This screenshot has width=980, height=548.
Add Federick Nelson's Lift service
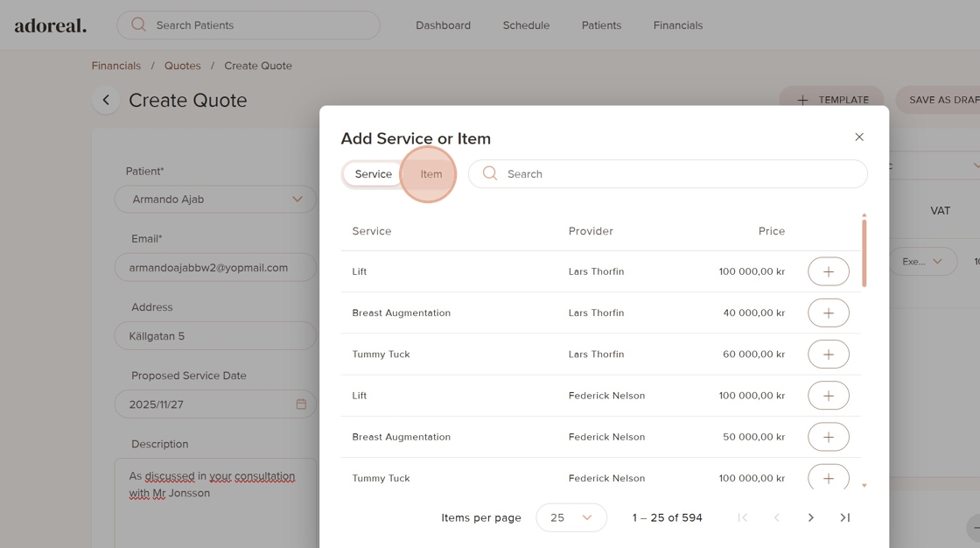tap(828, 396)
